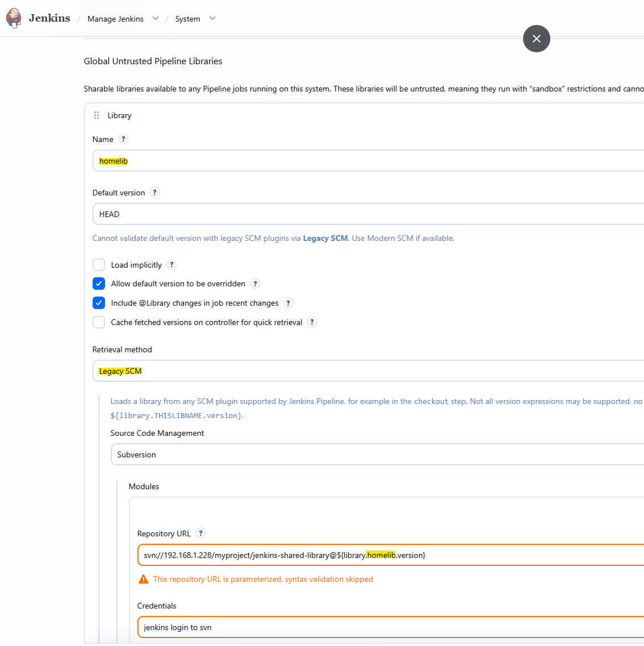
Task: Show help for the Name field
Action: coord(123,139)
